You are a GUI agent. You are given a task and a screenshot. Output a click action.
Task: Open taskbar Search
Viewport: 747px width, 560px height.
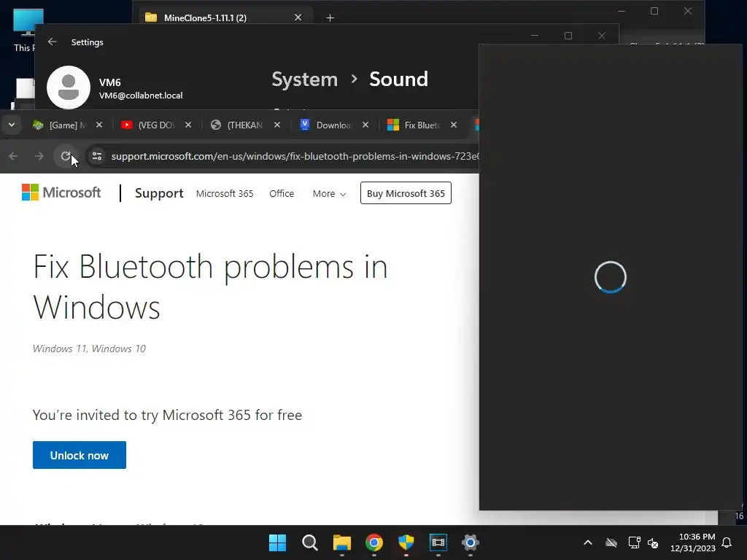click(x=309, y=542)
